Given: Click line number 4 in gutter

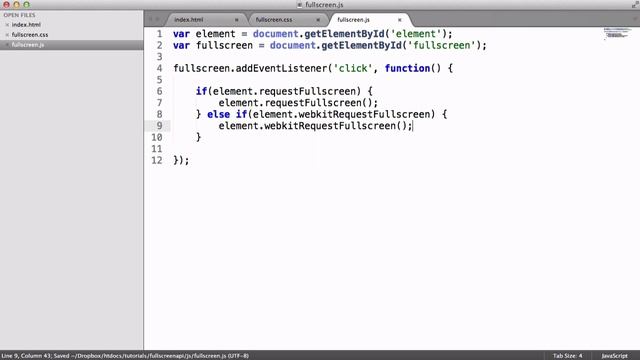Looking at the screenshot, I should (x=159, y=68).
